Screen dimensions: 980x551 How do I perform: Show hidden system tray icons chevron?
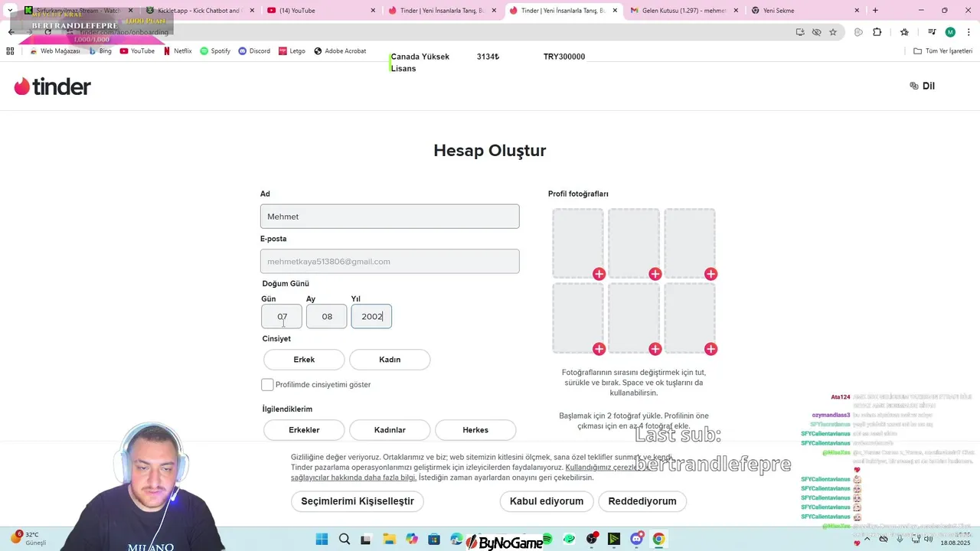click(x=867, y=539)
